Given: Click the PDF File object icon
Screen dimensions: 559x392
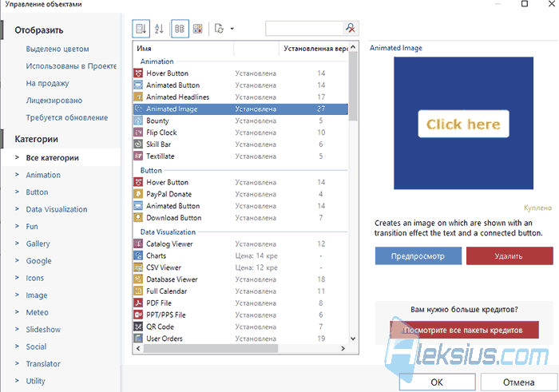Looking at the screenshot, I should tap(138, 303).
